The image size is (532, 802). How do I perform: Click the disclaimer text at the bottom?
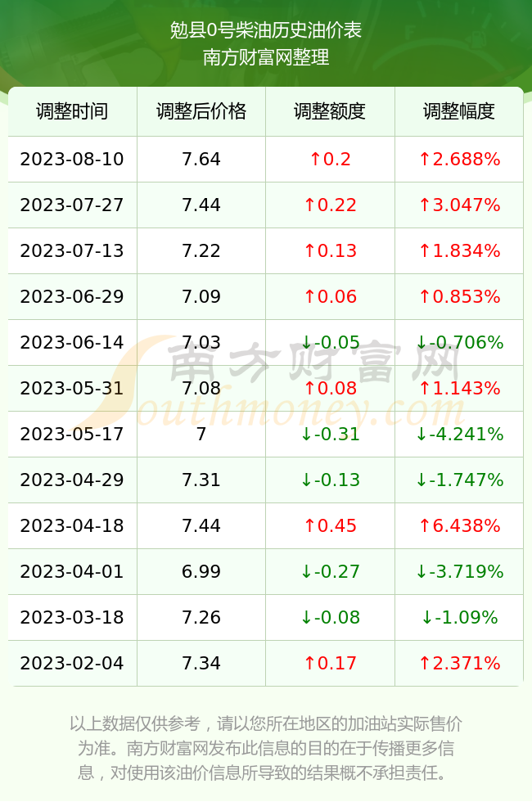point(266,748)
